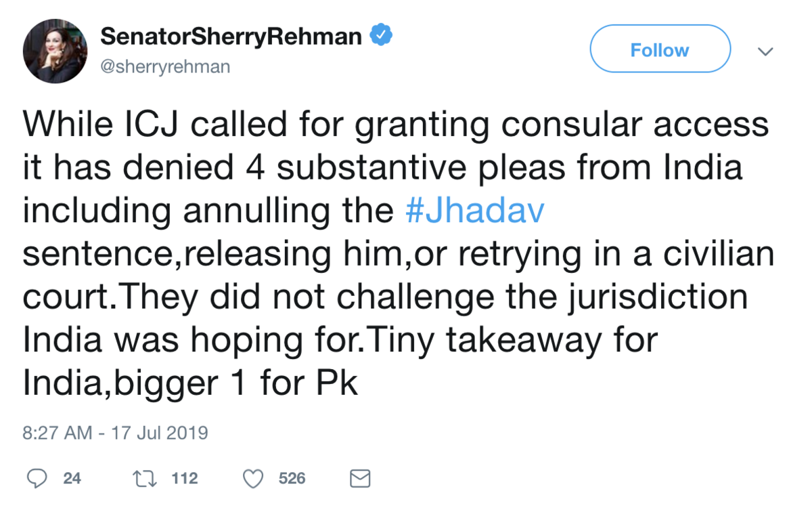This screenshot has height=512, width=812.
Task: Like the tweet with the heart icon
Action: (x=253, y=479)
